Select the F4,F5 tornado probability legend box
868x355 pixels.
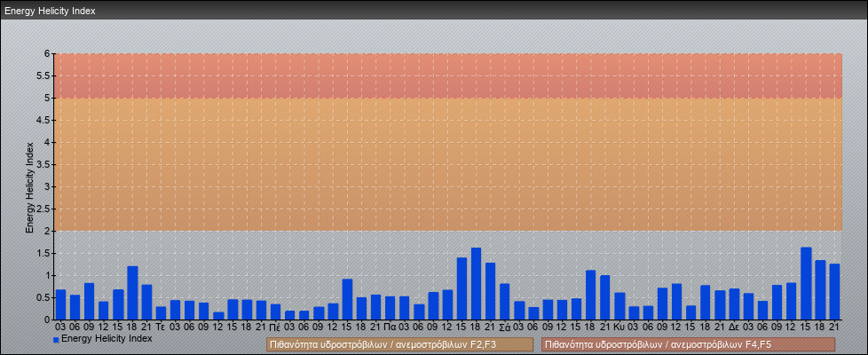pos(688,344)
